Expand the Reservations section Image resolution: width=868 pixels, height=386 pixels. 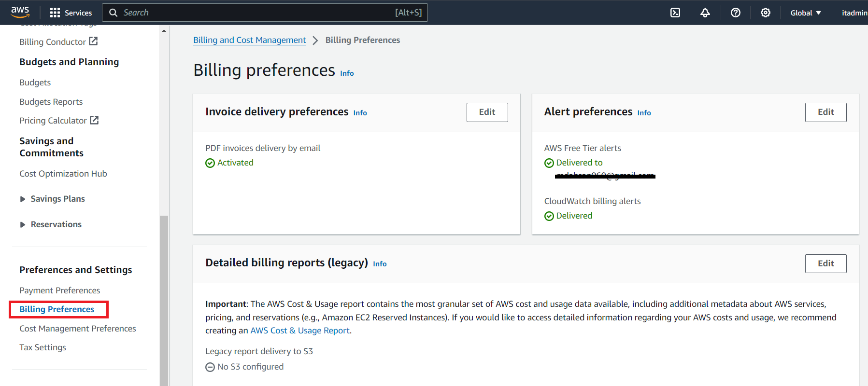tap(23, 224)
